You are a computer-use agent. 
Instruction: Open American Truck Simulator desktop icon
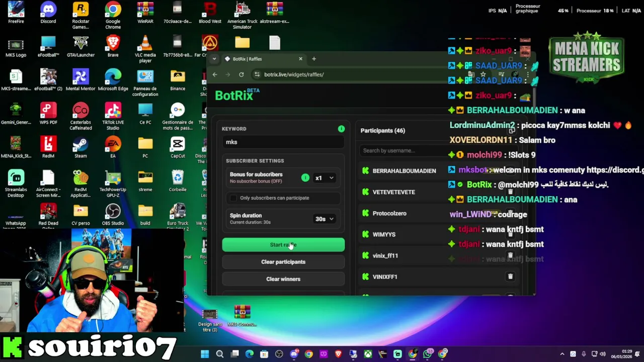[242, 15]
